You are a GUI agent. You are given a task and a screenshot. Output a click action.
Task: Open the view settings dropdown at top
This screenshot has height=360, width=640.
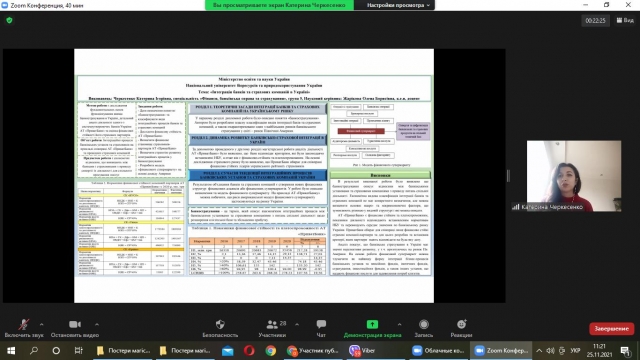click(394, 5)
